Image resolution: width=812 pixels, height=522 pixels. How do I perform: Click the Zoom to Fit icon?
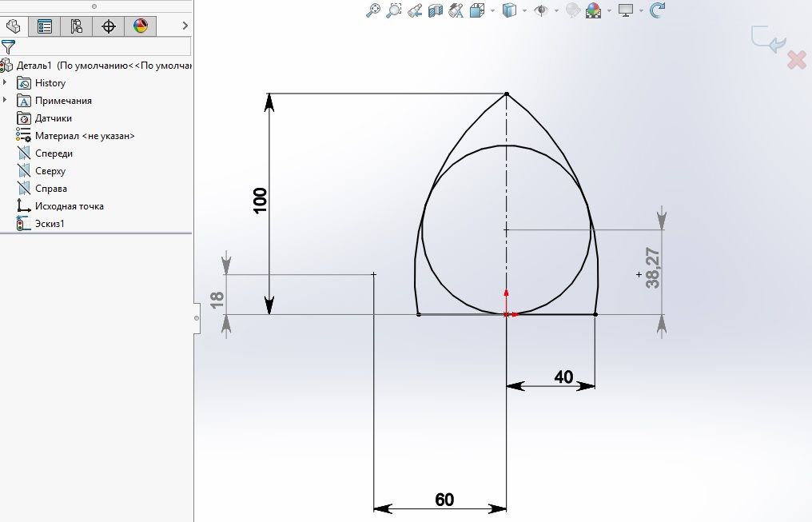point(373,10)
